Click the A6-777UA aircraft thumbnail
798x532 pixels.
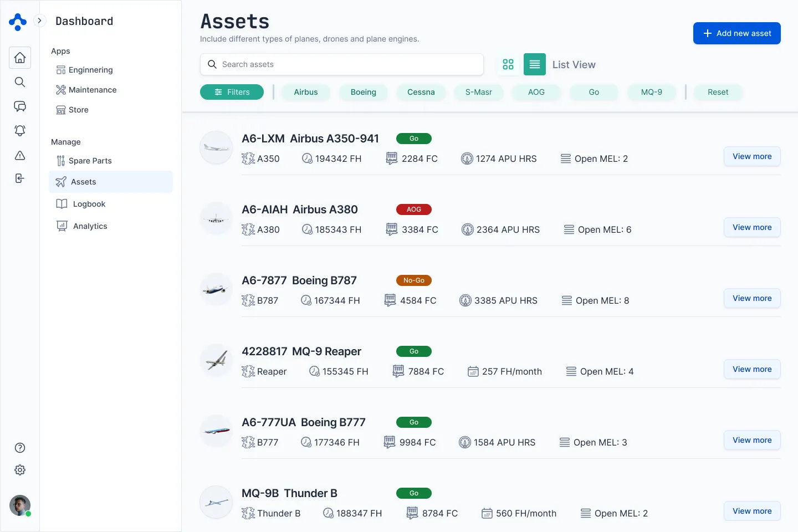(x=216, y=431)
